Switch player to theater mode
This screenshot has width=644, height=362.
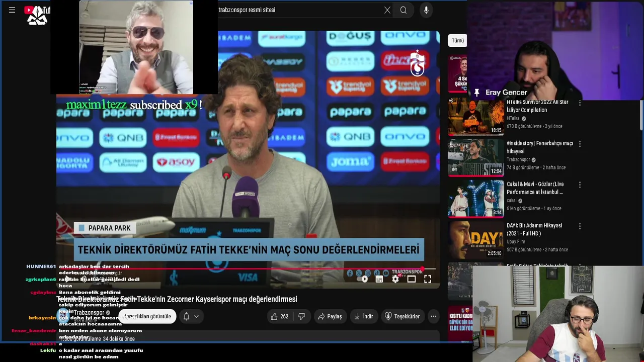click(412, 279)
